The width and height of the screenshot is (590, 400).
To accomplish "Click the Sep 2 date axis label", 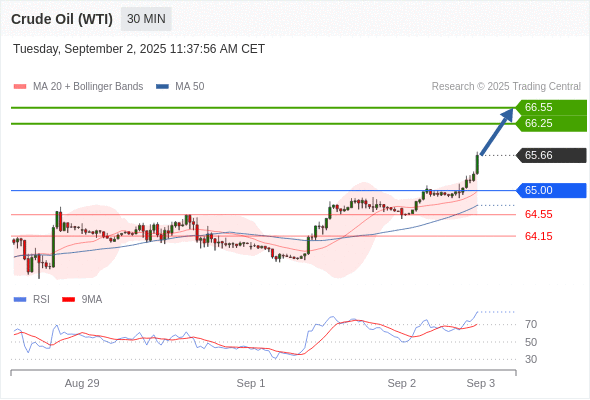I will [401, 383].
